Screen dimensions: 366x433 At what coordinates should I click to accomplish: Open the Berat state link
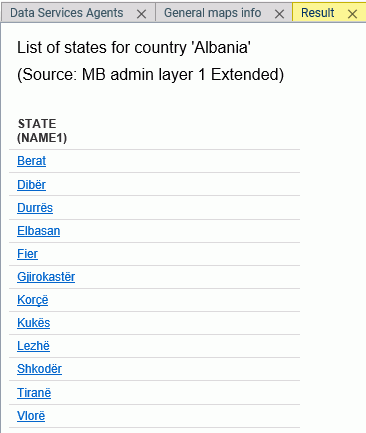click(31, 161)
